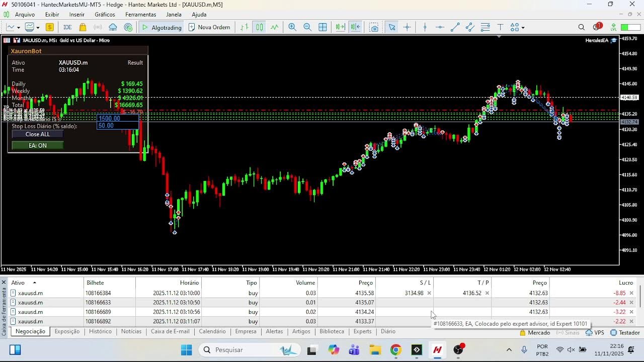Select the Crosshair tool
644x362 pixels.
[408, 27]
